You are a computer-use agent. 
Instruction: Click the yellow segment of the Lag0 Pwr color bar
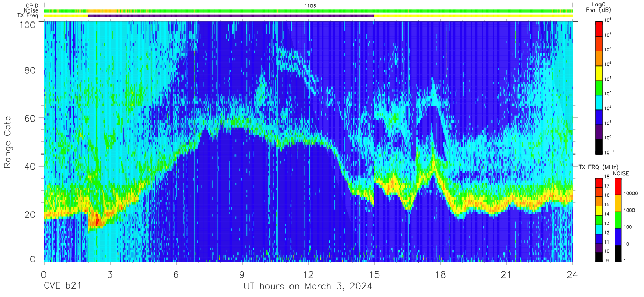tap(599, 73)
